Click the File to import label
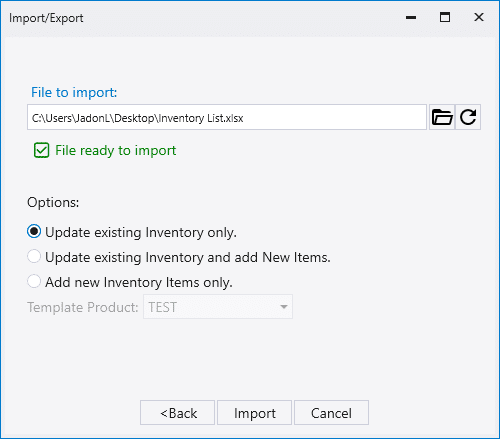This screenshot has height=439, width=500. pos(74,92)
